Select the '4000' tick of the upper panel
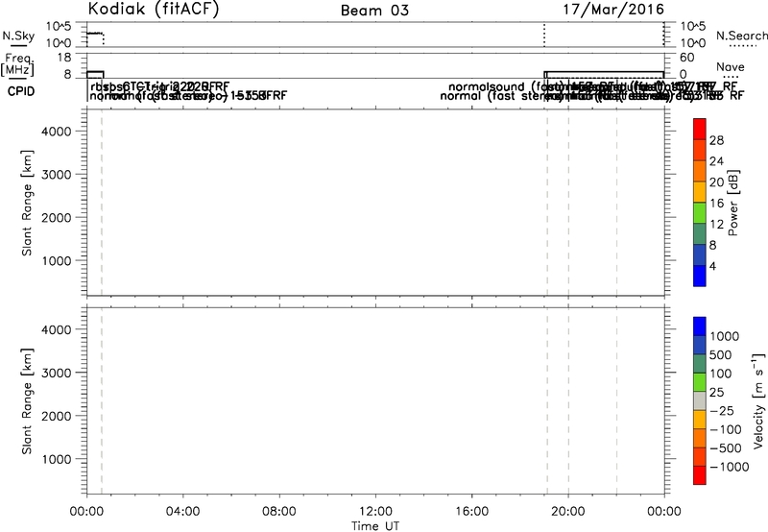The width and height of the screenshot is (768, 532). click(x=57, y=132)
